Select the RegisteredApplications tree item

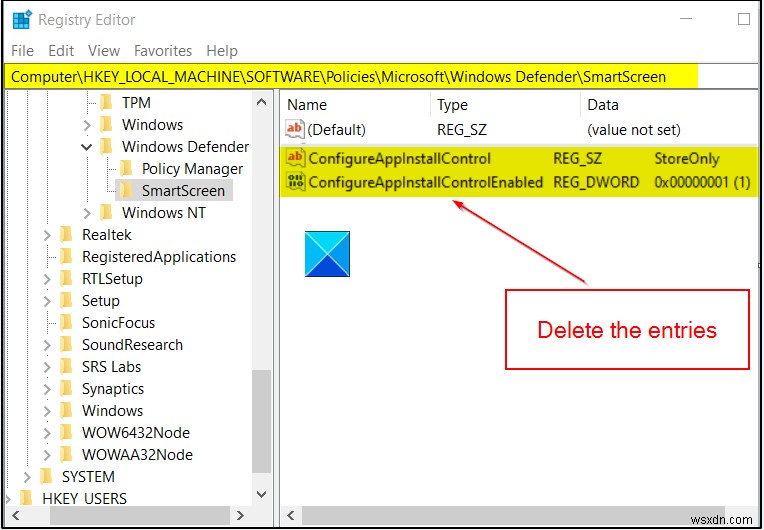click(159, 257)
